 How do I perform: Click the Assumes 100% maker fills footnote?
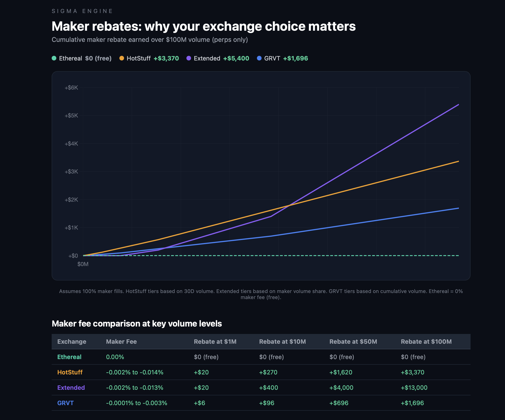(261, 294)
